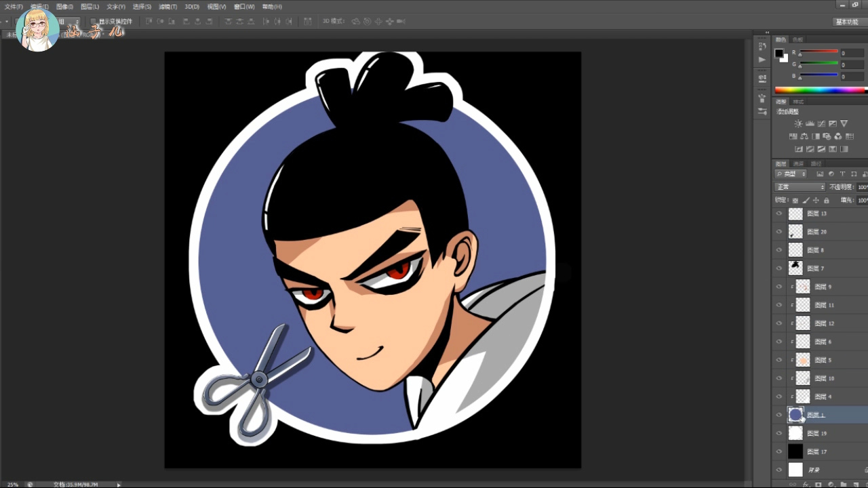Hide layer 图层 13
Screen dimensions: 868x488
click(x=779, y=213)
